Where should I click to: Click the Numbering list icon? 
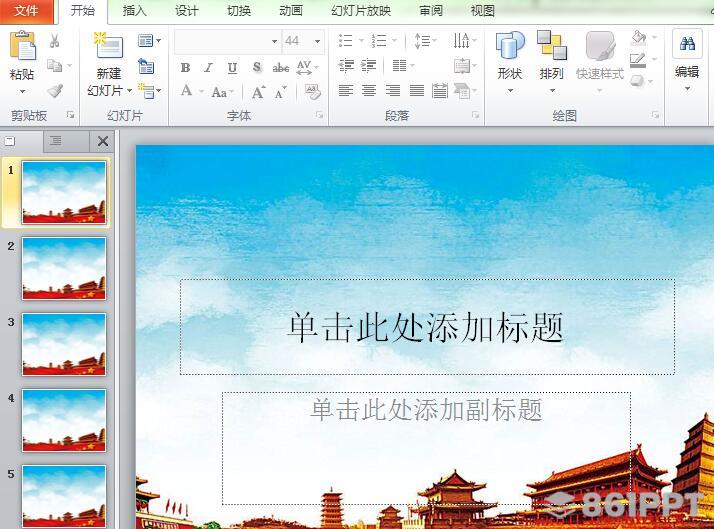click(x=379, y=41)
